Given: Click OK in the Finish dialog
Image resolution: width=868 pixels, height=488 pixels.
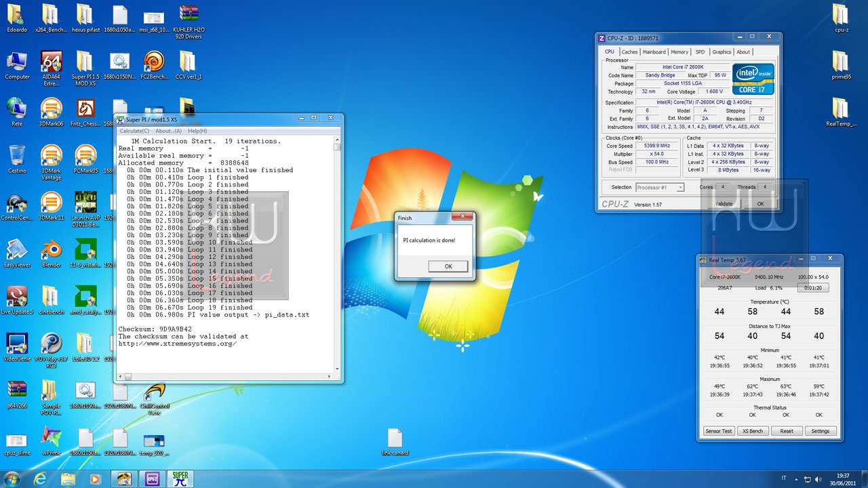Looking at the screenshot, I should [448, 266].
